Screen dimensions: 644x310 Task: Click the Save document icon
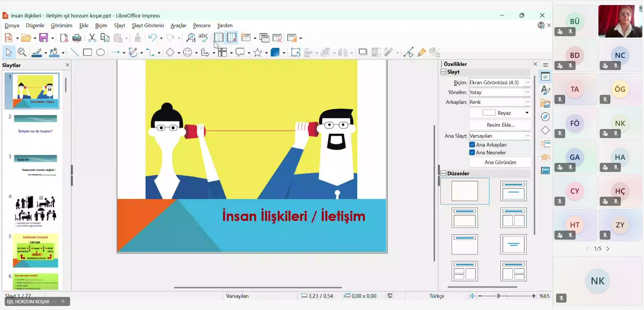coord(44,38)
